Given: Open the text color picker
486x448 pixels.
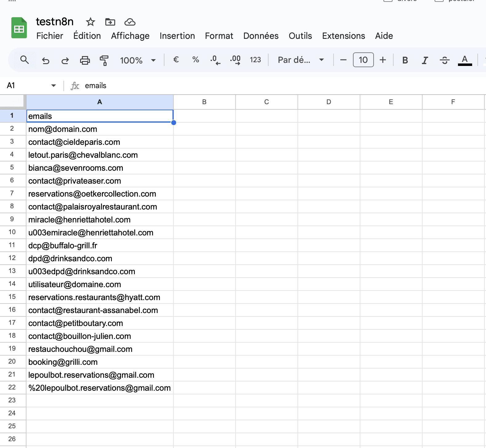Looking at the screenshot, I should (465, 60).
